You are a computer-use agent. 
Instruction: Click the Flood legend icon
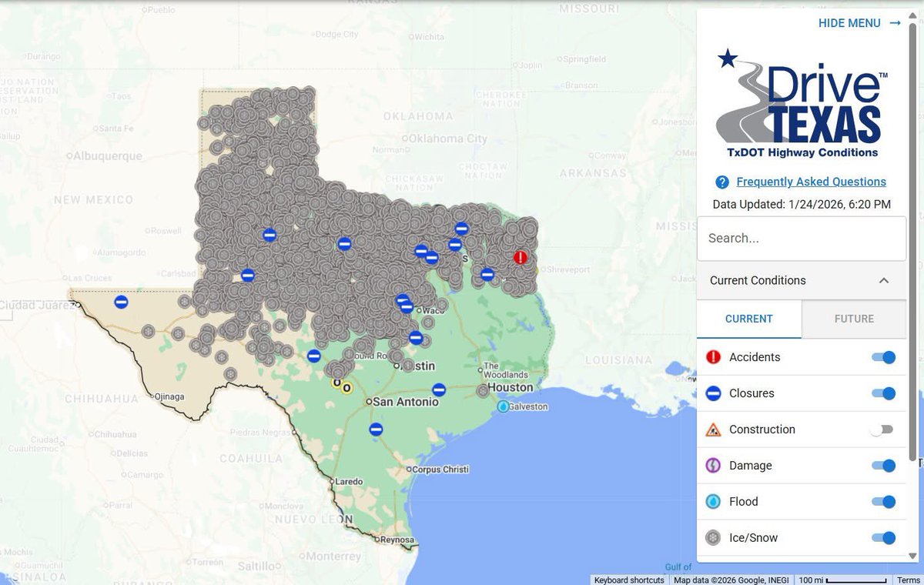(x=713, y=502)
